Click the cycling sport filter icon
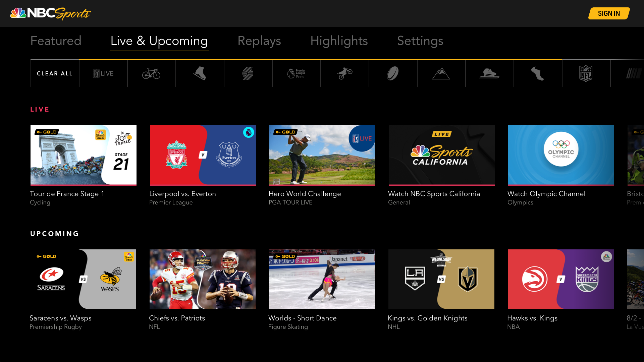The image size is (644, 362). click(x=151, y=74)
